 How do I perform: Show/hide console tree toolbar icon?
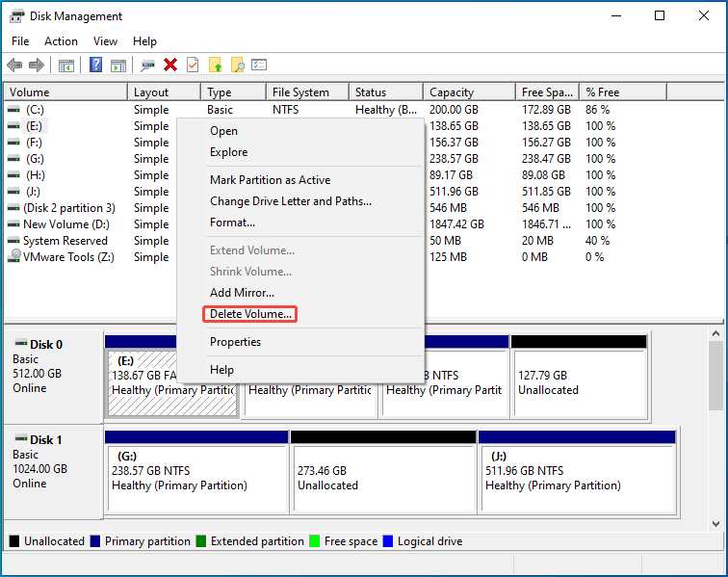[x=65, y=66]
